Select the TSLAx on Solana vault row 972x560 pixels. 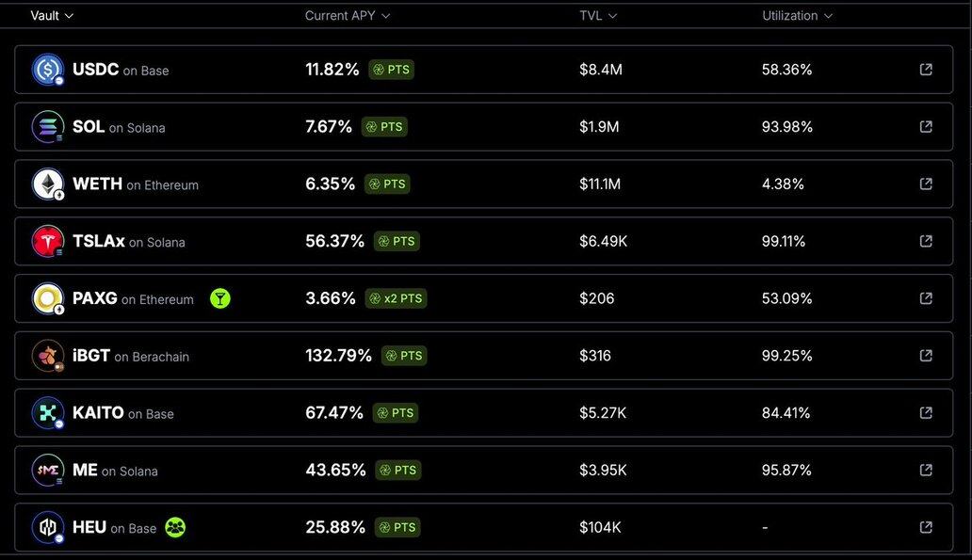pyautogui.click(x=483, y=241)
